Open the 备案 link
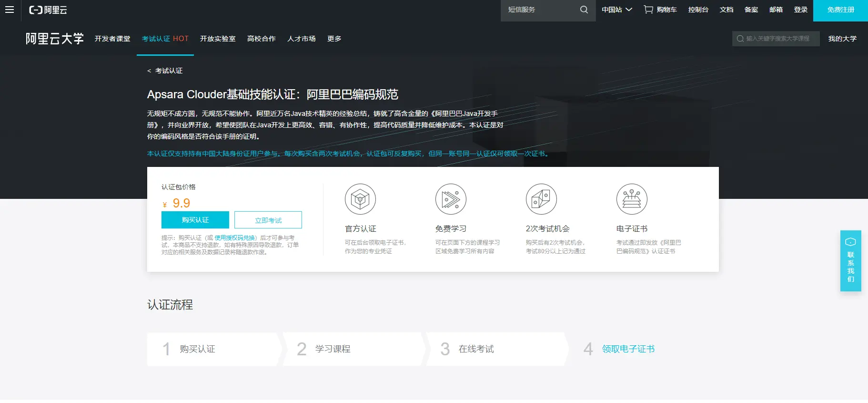Image resolution: width=868 pixels, height=403 pixels. [x=751, y=10]
